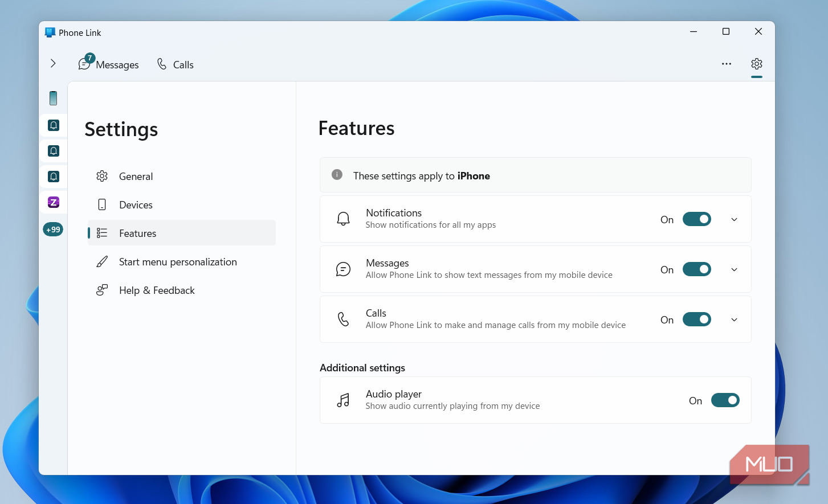Screen dimensions: 828x504
Task: Click the "Settings" panel heading
Action: point(121,130)
